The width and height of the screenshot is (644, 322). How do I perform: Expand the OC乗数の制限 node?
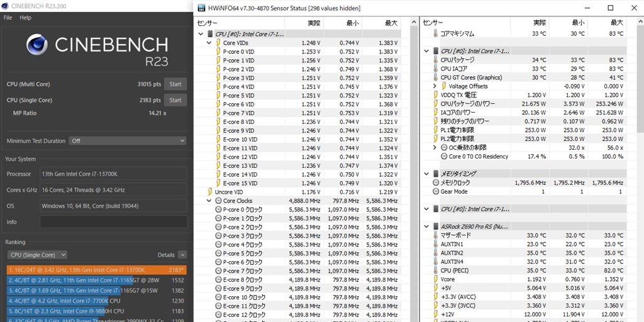tap(435, 147)
